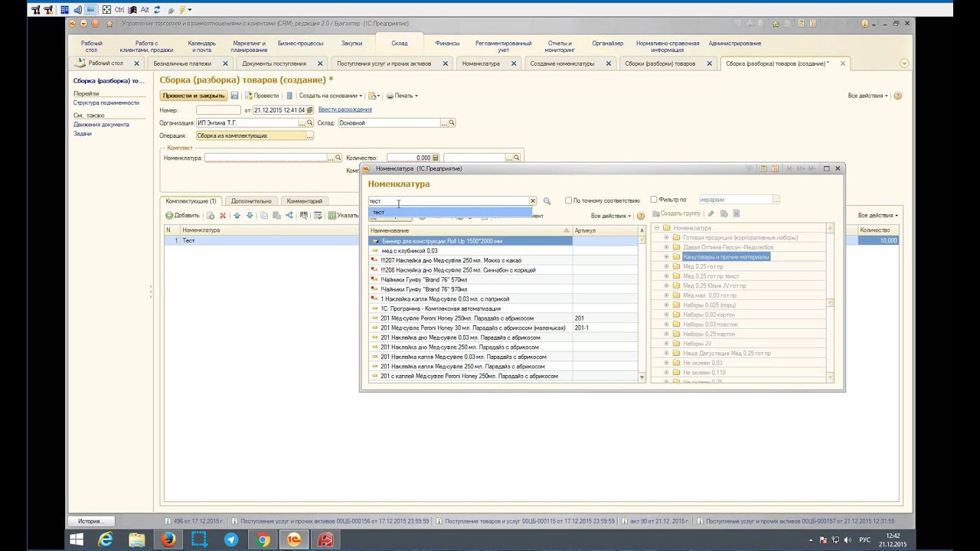The image size is (980, 551).
Task: Expand the Канцтовары и прочие материалы folder
Action: tap(666, 257)
